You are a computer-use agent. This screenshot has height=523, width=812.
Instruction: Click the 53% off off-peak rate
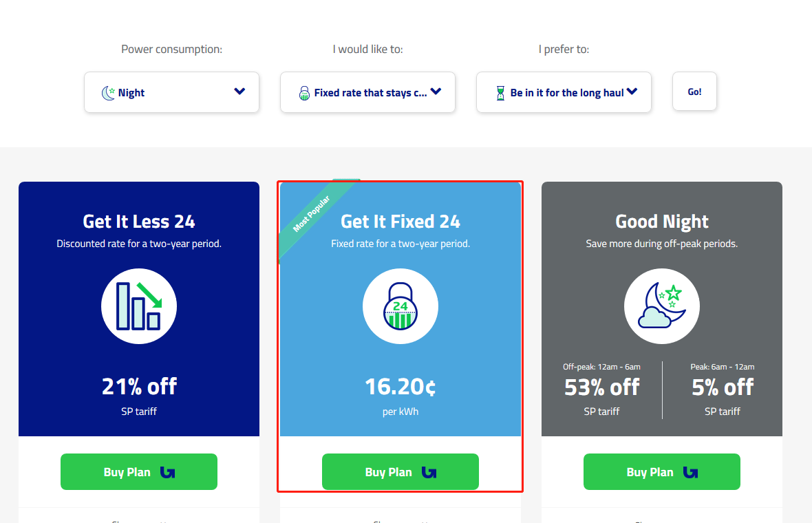(602, 388)
